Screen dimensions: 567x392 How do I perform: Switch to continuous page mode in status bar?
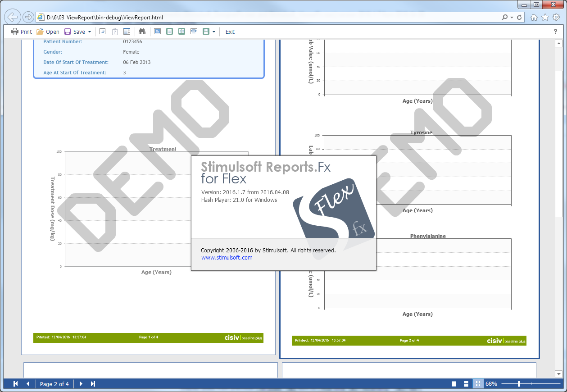466,384
